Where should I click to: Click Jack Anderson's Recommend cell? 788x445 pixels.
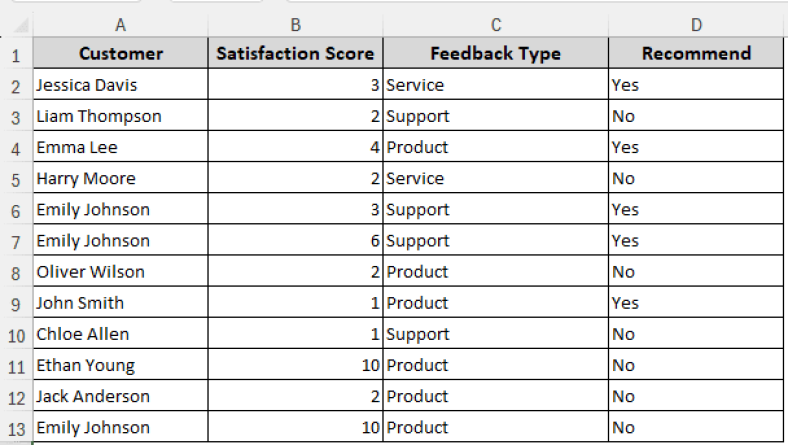696,397
